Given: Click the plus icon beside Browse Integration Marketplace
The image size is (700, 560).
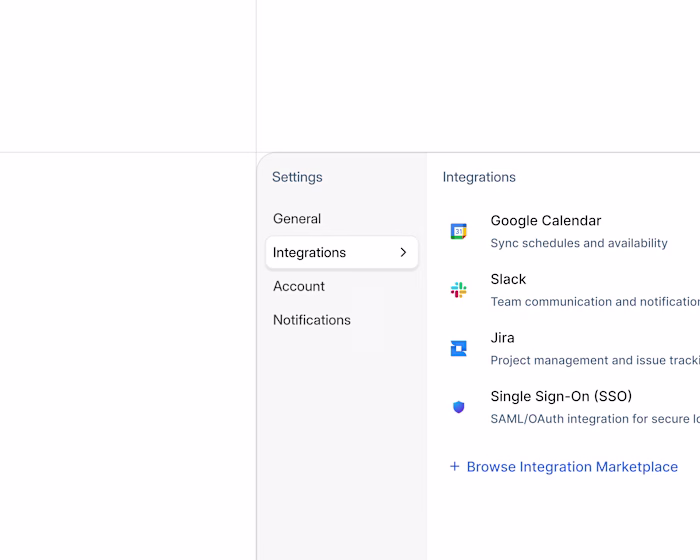Looking at the screenshot, I should (x=454, y=466).
